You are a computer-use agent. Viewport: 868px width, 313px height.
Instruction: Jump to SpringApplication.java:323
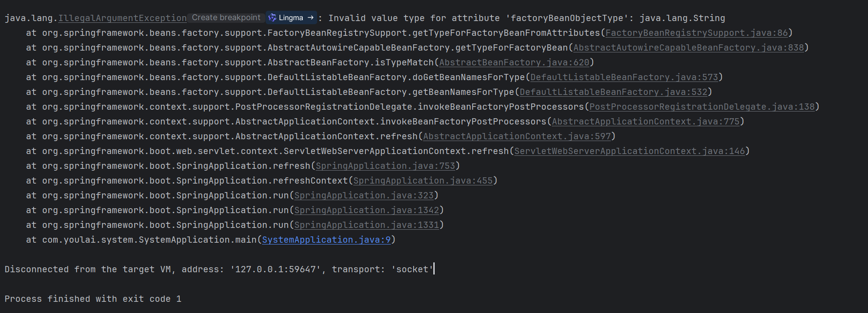[x=364, y=196]
